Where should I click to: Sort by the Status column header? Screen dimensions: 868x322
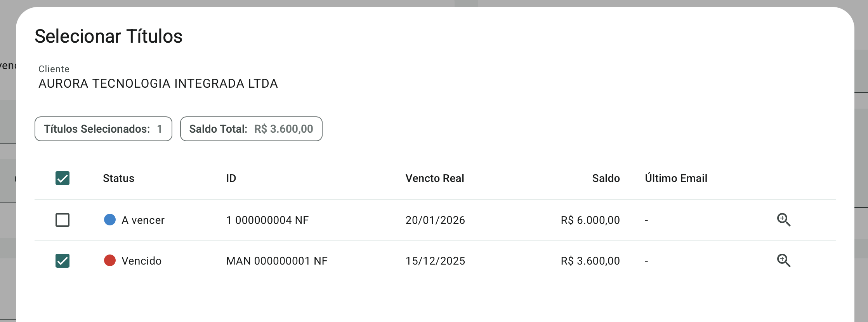click(118, 178)
